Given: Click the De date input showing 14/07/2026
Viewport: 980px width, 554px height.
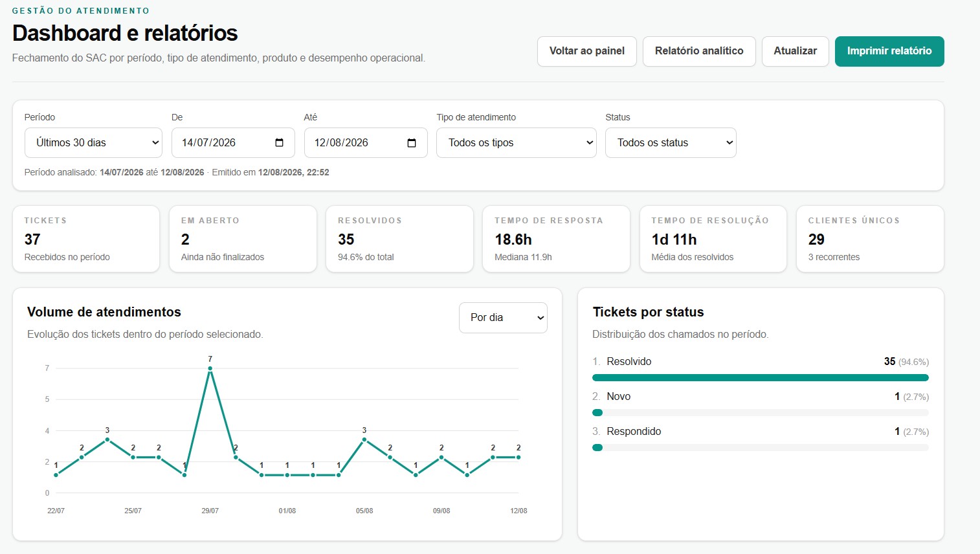Looking at the screenshot, I should tap(233, 142).
